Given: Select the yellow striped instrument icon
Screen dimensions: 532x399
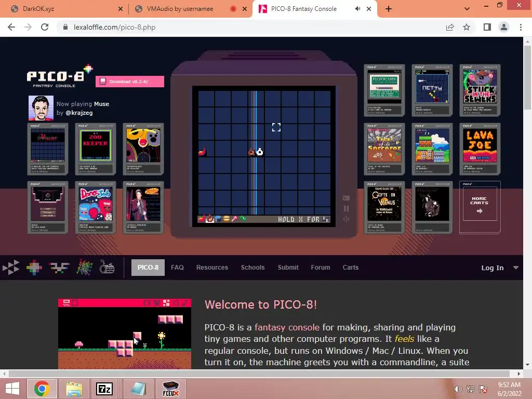Looking at the screenshot, I should click(x=227, y=219).
